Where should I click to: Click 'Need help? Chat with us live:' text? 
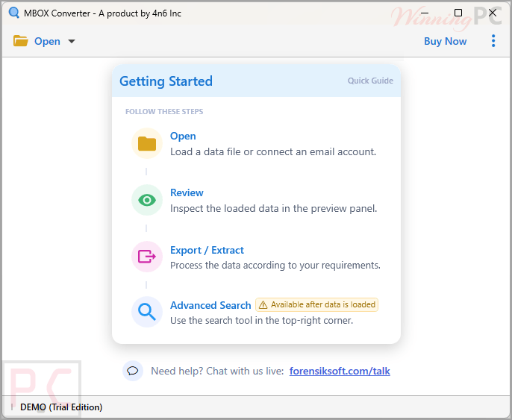[217, 371]
